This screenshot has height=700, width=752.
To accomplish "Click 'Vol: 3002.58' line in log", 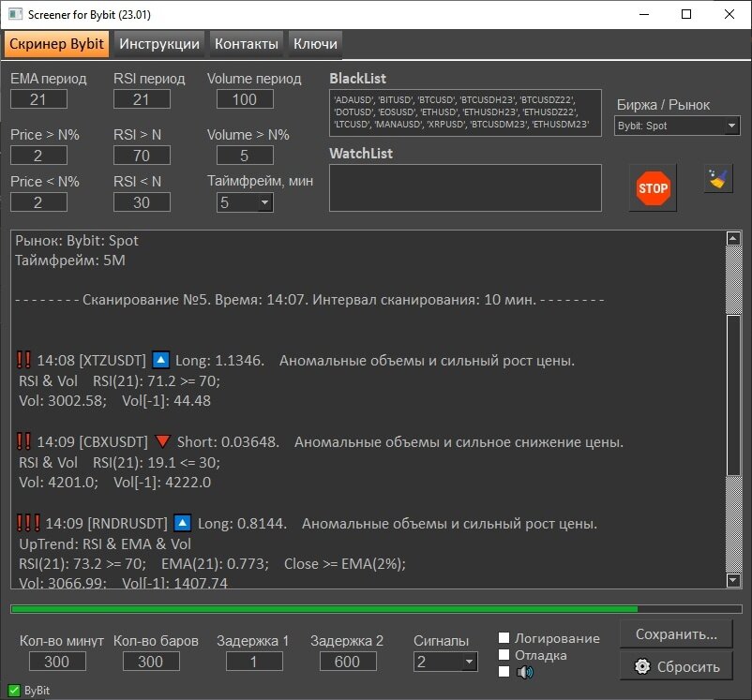I will (x=114, y=401).
